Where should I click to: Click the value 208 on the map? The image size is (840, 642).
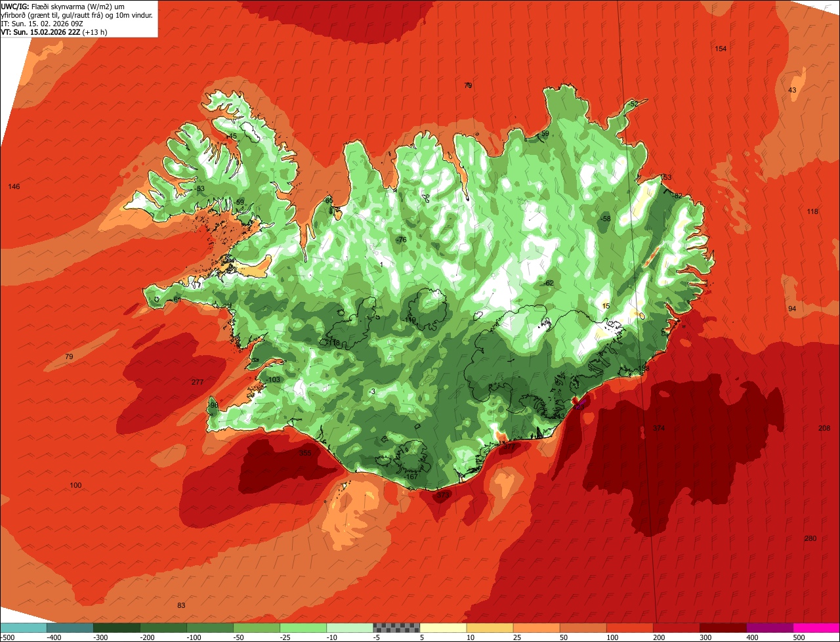tap(824, 428)
